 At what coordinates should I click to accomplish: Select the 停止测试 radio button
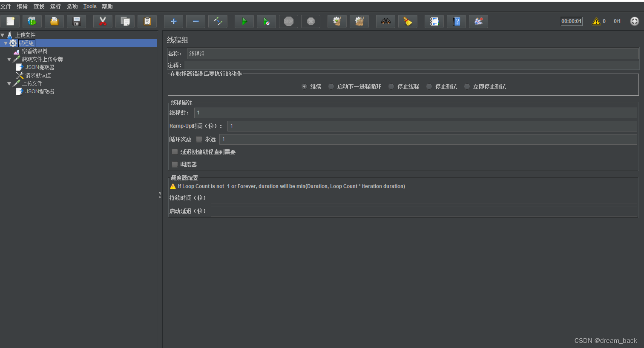tap(429, 86)
